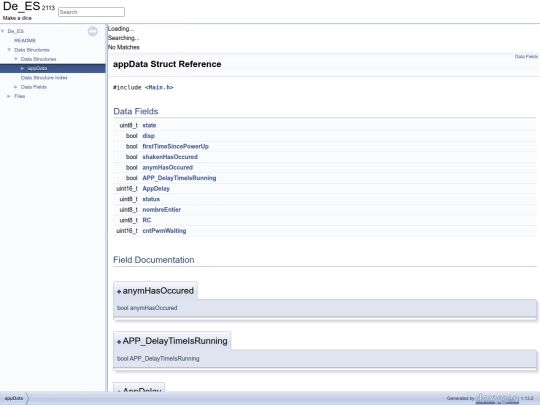Select De_ES tree root label
This screenshot has width=540, height=405.
pyautogui.click(x=15, y=31)
